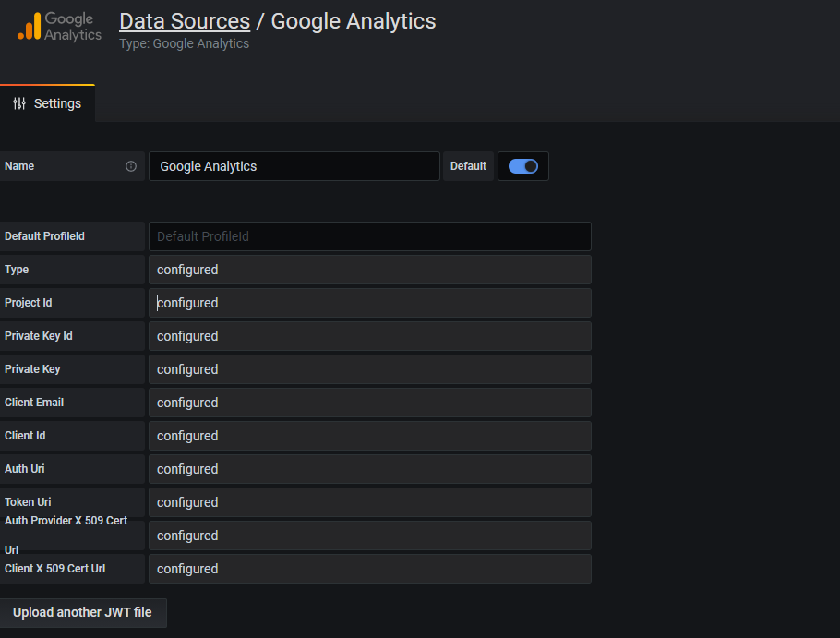The width and height of the screenshot is (840, 638).
Task: Click the Client Email label
Action: point(34,403)
